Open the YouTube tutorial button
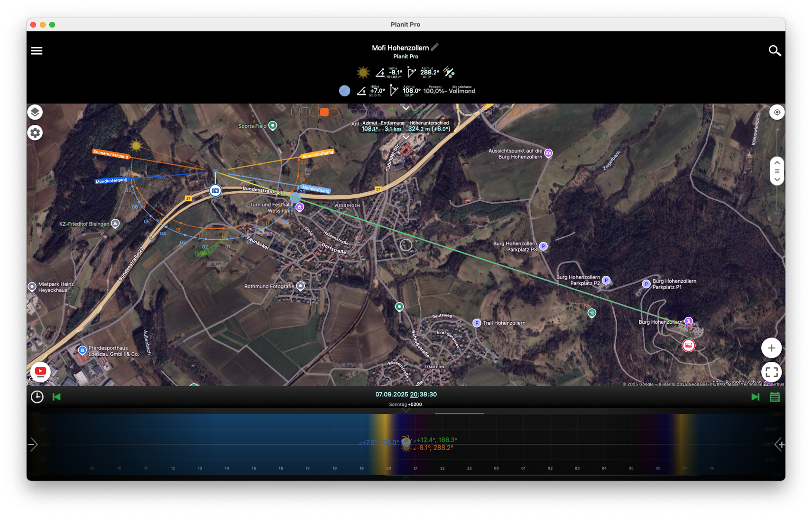 coord(40,371)
